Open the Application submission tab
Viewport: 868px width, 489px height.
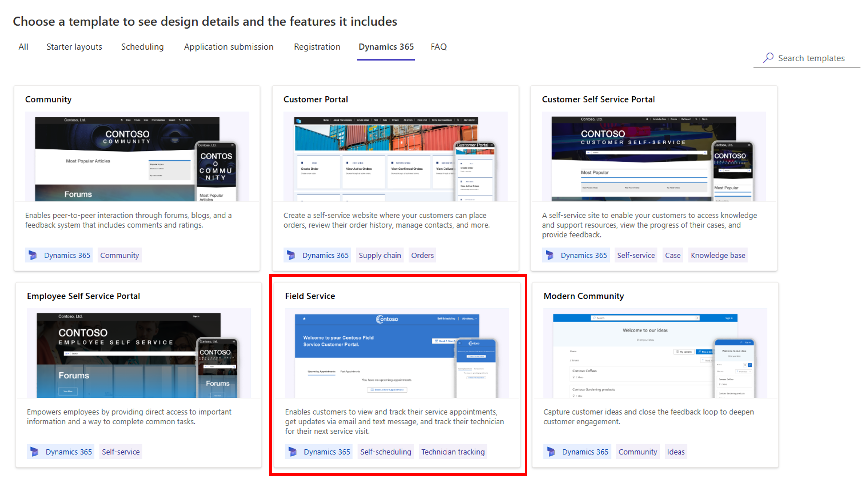[x=228, y=47]
